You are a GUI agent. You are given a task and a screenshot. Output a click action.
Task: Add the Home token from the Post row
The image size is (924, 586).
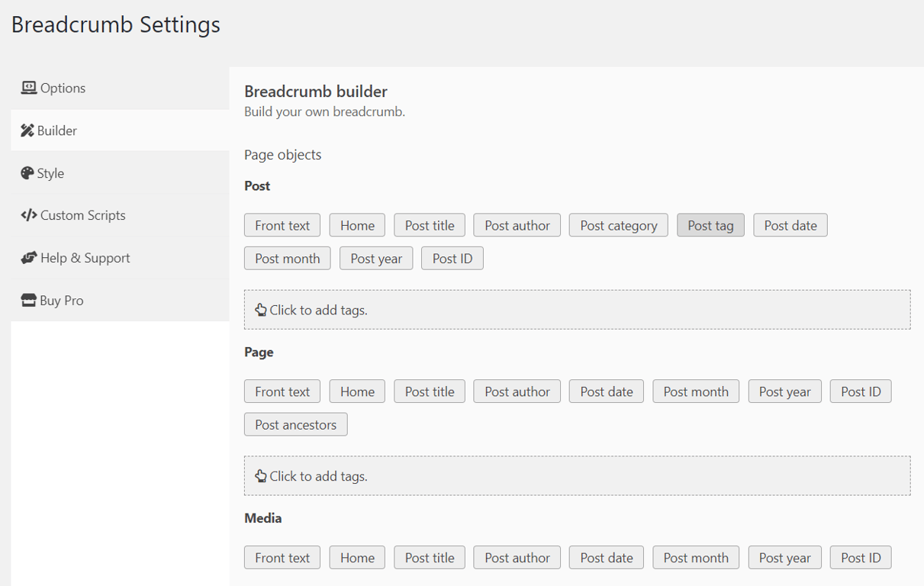click(356, 224)
